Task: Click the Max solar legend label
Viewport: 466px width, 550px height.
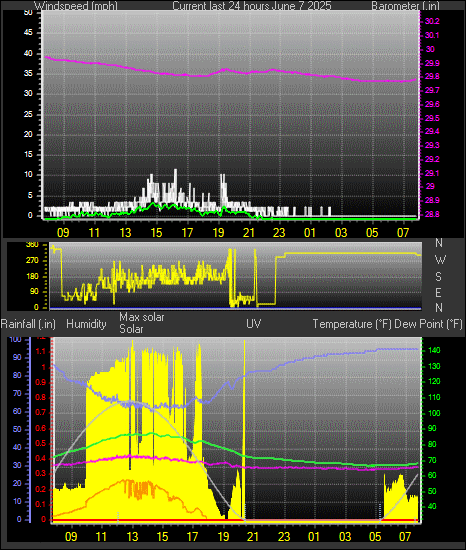Action: [x=142, y=317]
